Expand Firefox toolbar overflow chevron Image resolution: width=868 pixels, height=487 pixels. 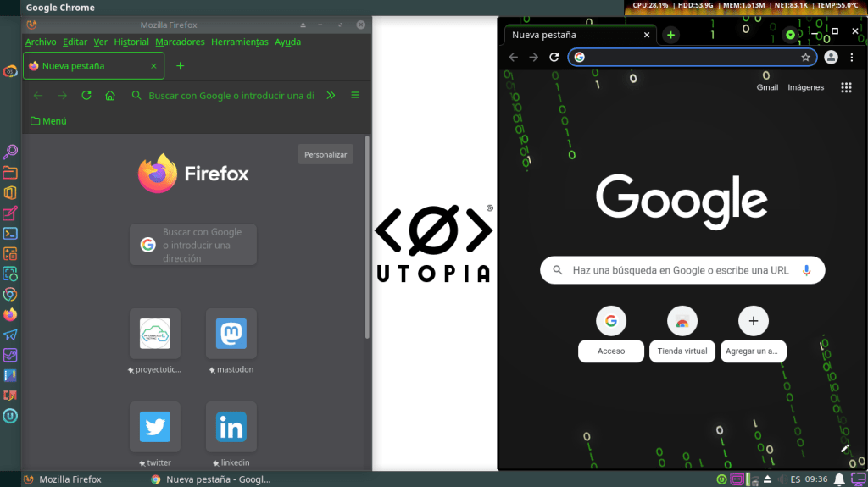tap(331, 96)
